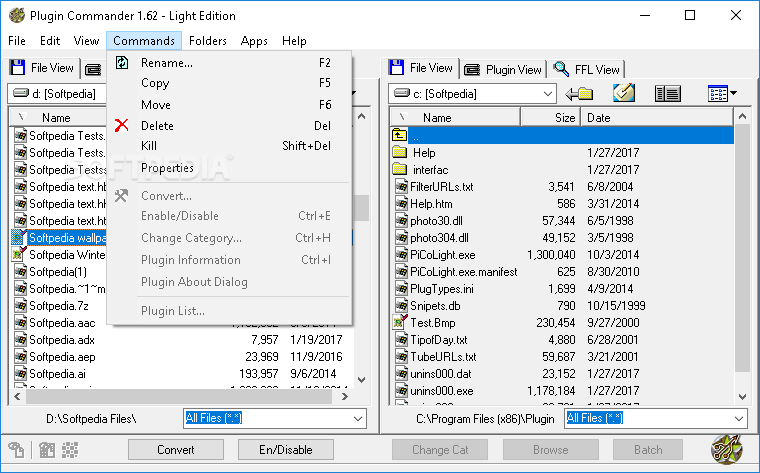
Task: Click the Test.Bmp file icon
Action: [400, 322]
